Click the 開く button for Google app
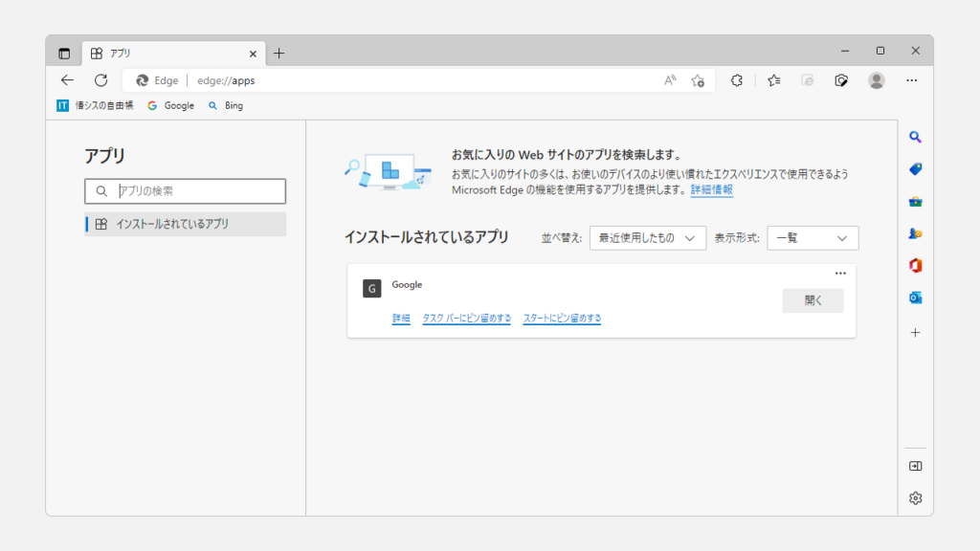 pos(813,300)
